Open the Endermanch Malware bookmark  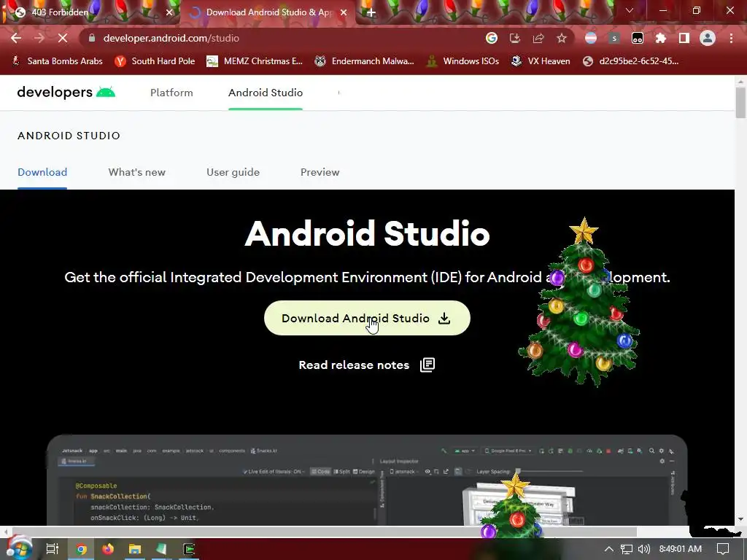pyautogui.click(x=364, y=61)
